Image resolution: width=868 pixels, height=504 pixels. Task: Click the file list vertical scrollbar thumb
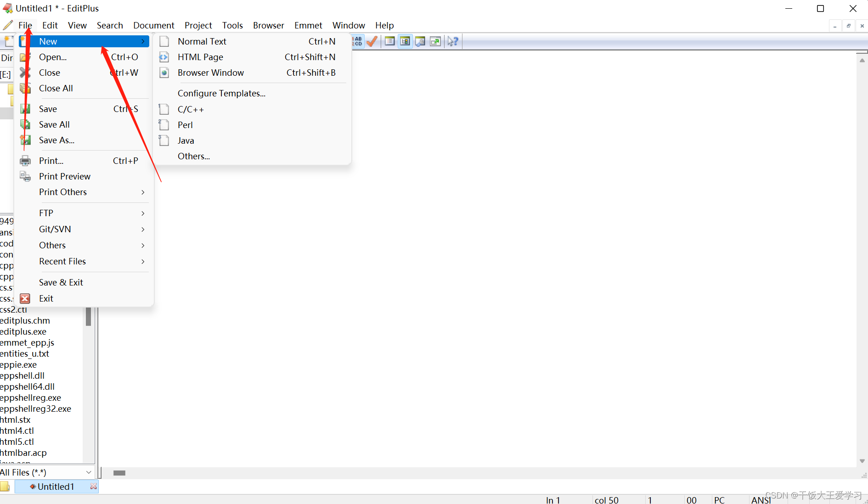[88, 317]
